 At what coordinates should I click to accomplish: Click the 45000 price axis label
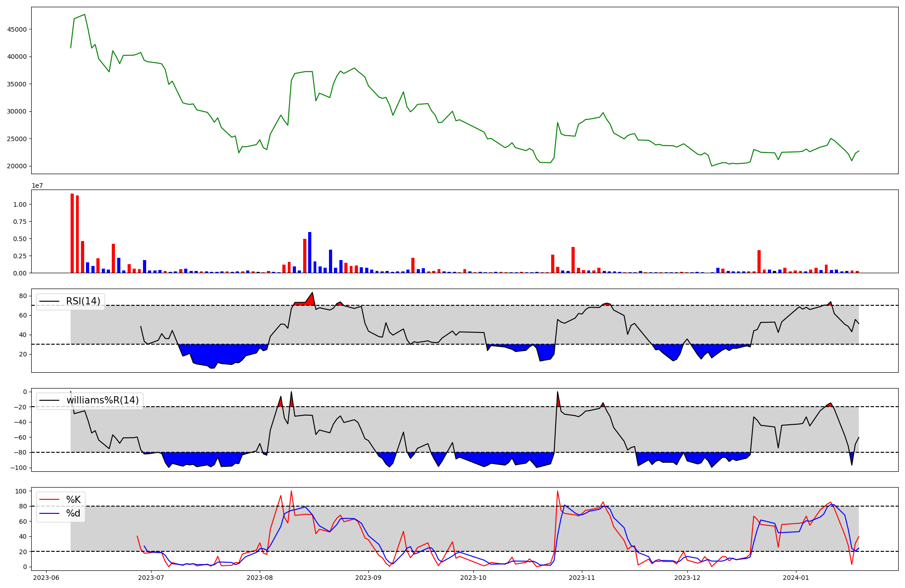17,29
